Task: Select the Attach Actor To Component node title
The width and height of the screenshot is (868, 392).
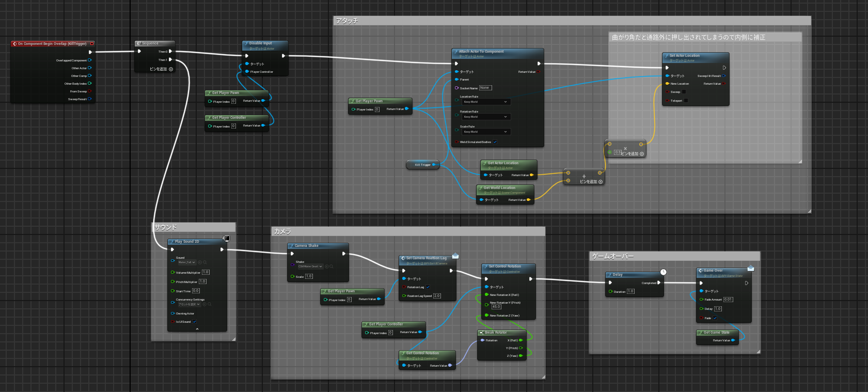Action: click(481, 52)
